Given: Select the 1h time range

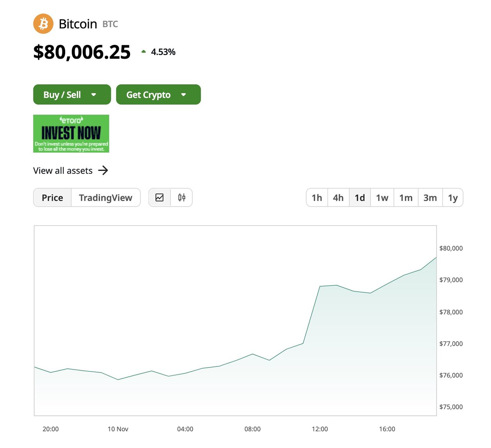Looking at the screenshot, I should point(317,198).
